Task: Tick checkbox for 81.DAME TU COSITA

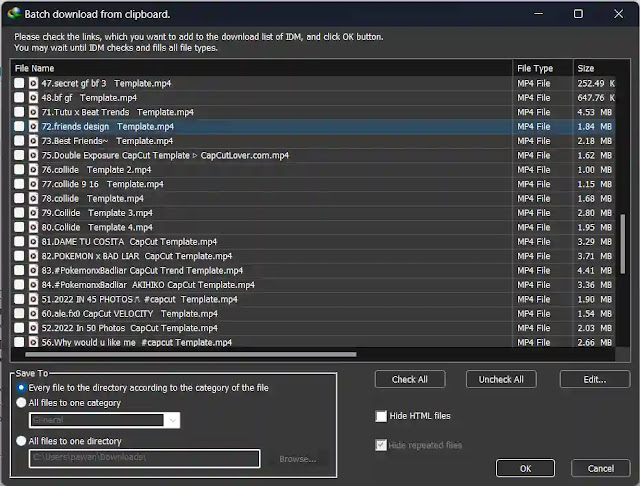Action: [19, 242]
